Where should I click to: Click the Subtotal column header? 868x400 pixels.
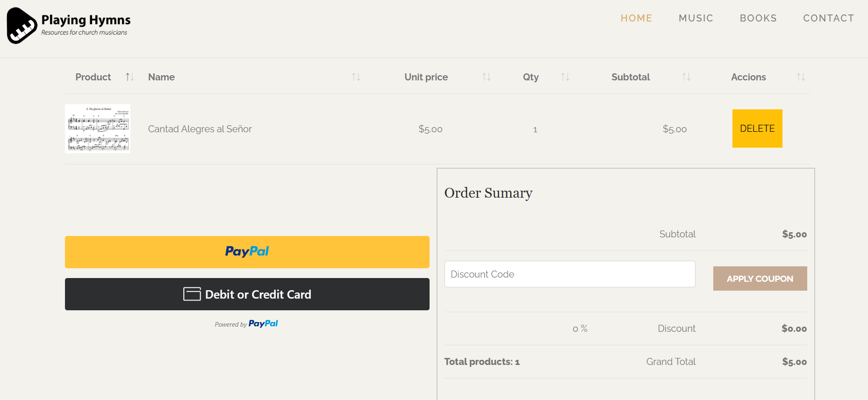631,77
